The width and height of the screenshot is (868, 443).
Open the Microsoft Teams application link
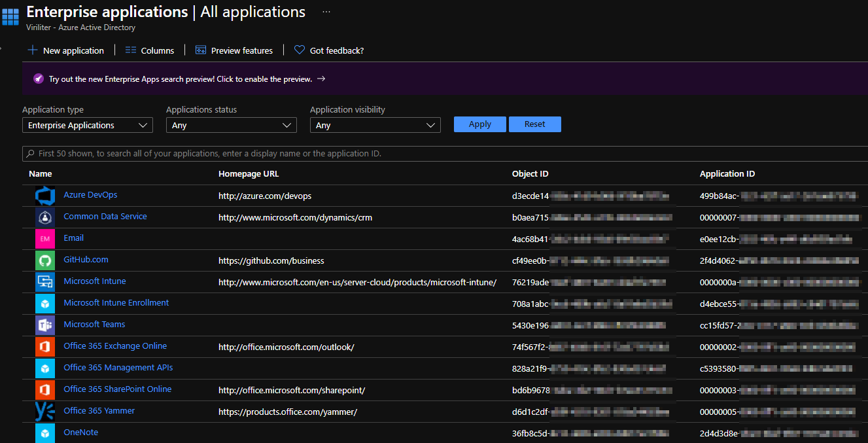coord(94,325)
